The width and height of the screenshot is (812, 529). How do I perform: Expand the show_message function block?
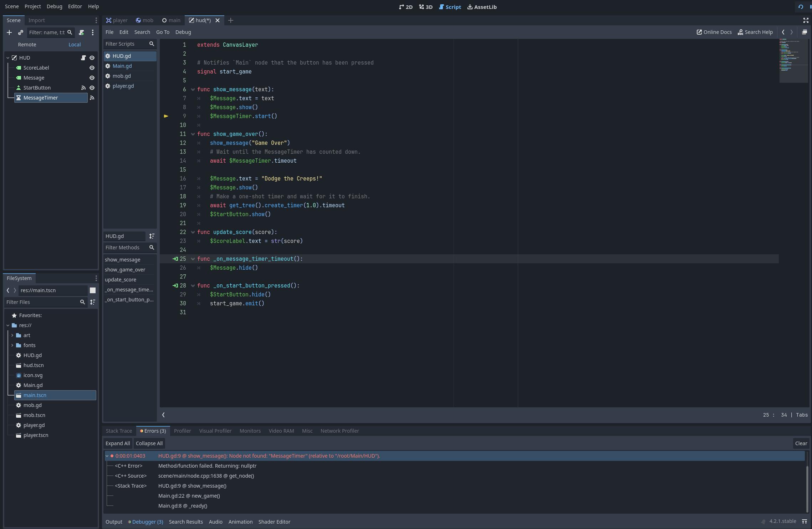192,89
